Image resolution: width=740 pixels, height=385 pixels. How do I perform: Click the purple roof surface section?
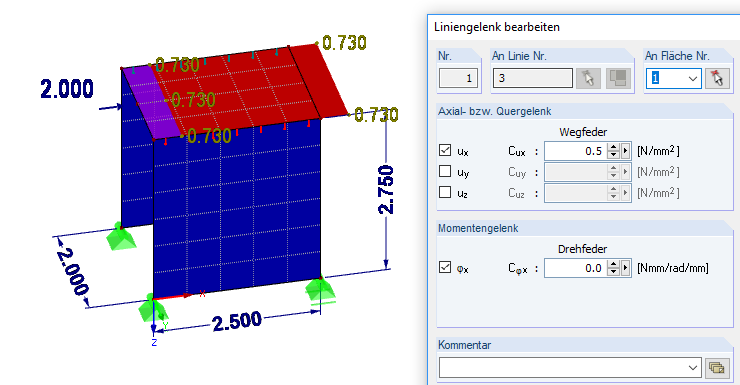[152, 103]
